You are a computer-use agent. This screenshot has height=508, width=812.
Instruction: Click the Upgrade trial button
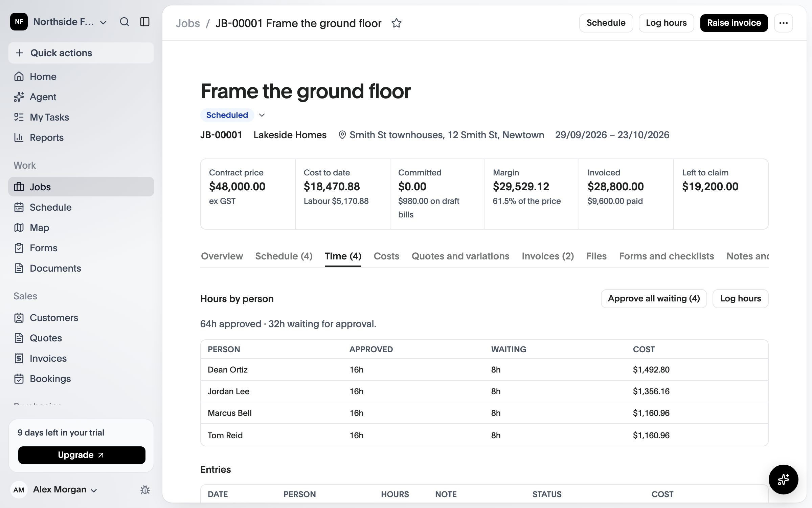tap(82, 455)
